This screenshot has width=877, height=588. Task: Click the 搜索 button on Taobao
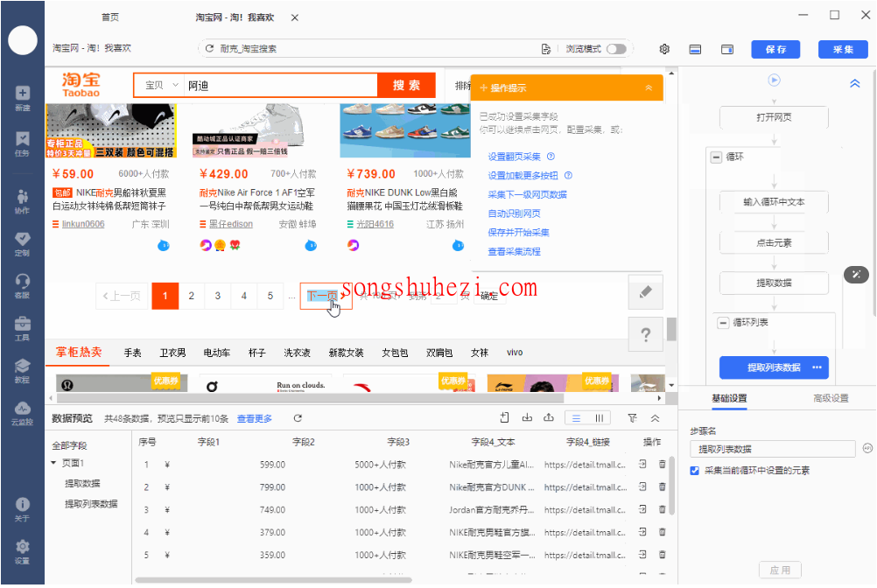click(x=407, y=86)
